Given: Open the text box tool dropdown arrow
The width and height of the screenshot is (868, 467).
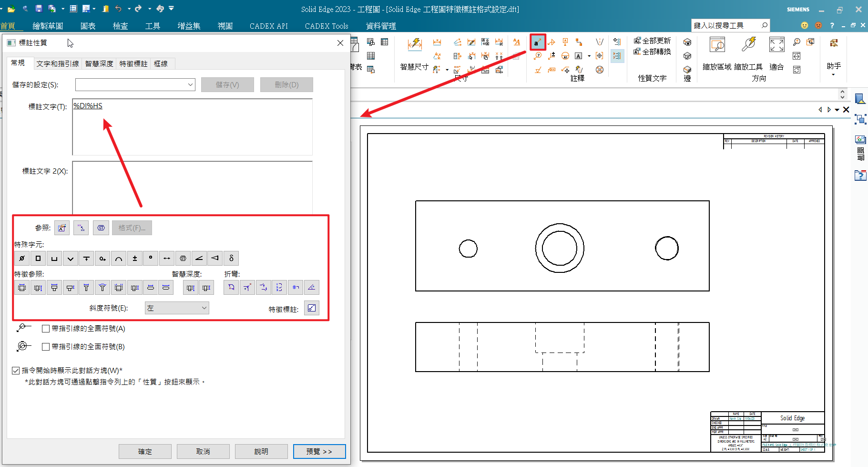Looking at the screenshot, I should pos(589,56).
